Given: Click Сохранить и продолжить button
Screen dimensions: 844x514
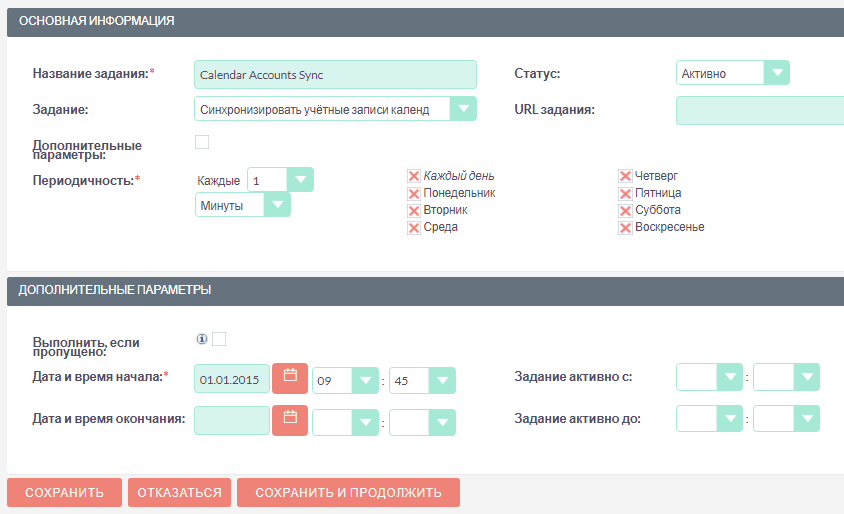Looking at the screenshot, I should 347,493.
